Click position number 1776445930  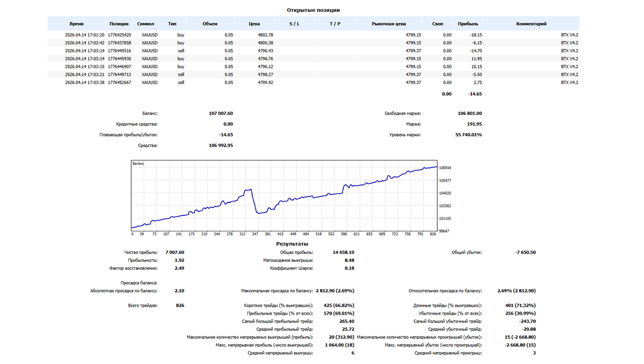point(119,59)
